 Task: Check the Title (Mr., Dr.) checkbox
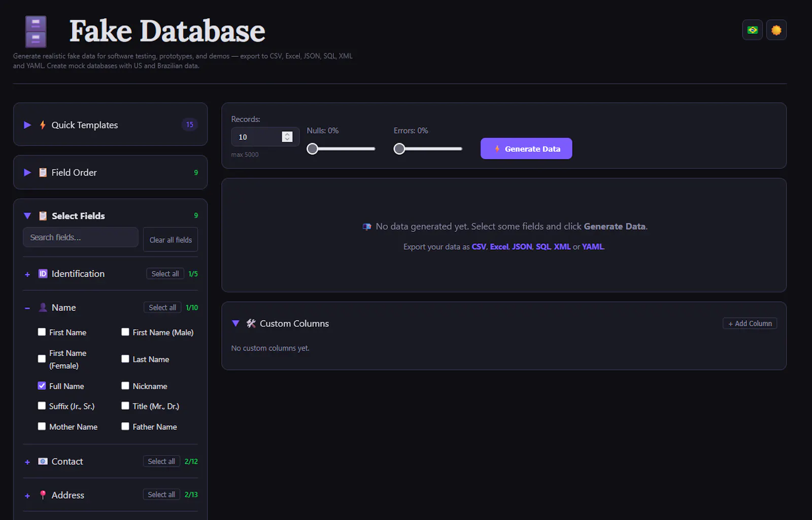pos(125,406)
